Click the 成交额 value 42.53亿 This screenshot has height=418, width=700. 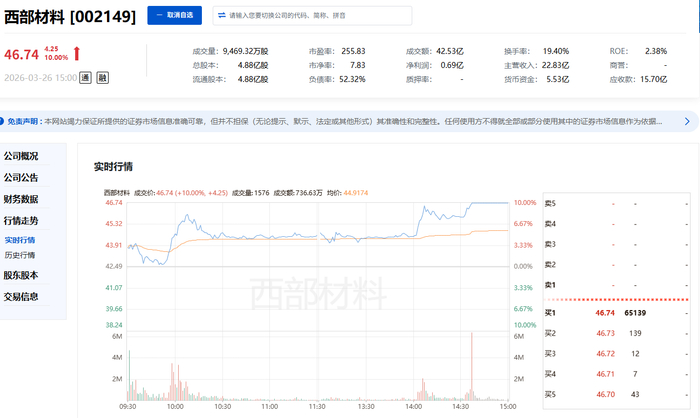tap(450, 51)
